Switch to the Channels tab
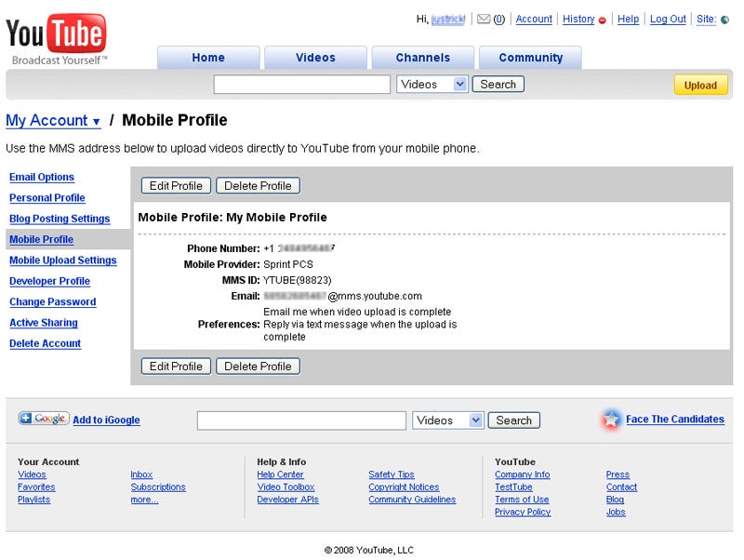Viewport: 744px width, 560px height. tap(423, 58)
